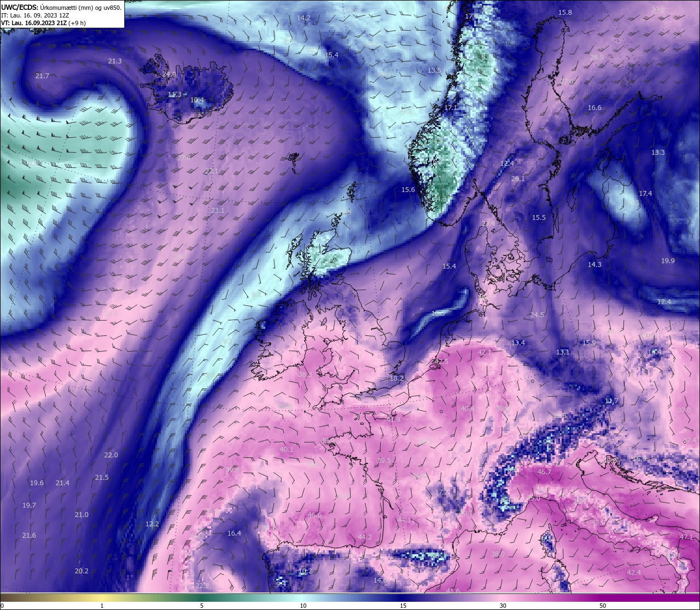Click the 1 label on the colour scale
700x610 pixels.
(x=102, y=606)
